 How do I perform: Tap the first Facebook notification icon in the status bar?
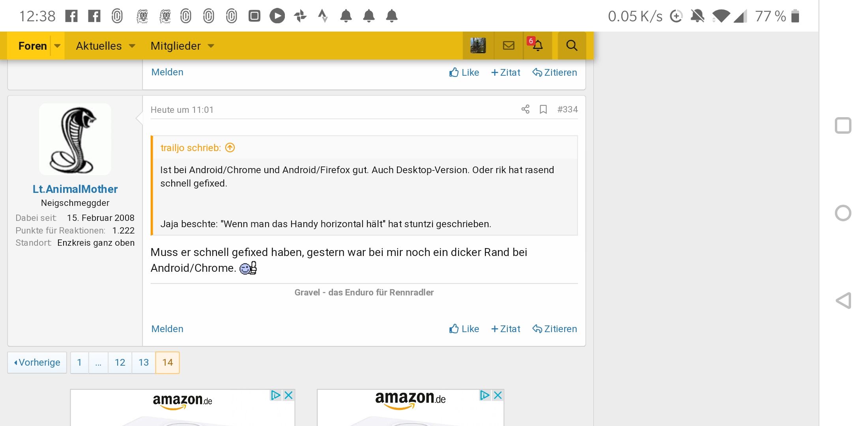[x=71, y=16]
